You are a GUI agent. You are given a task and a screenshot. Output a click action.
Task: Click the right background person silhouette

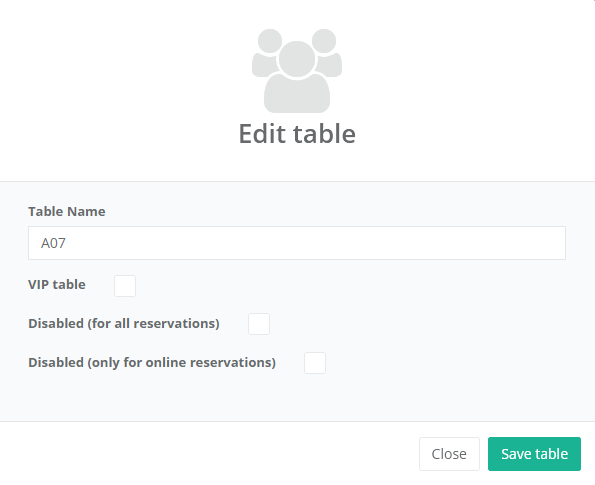328,53
